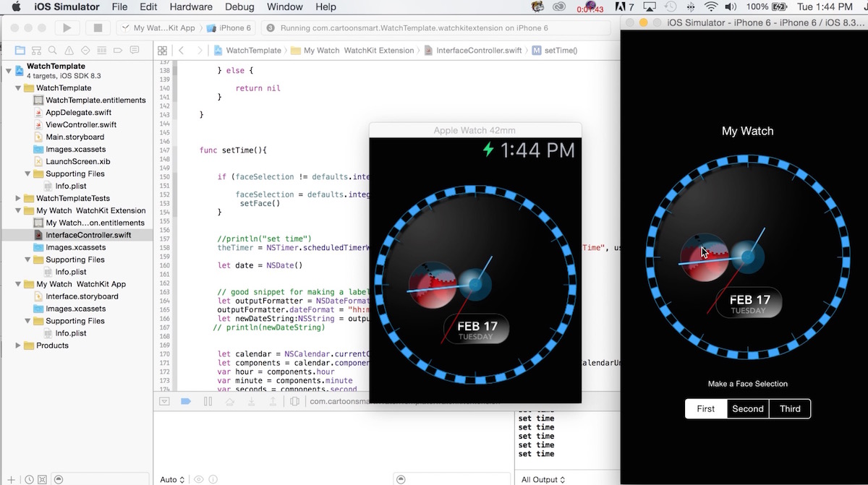The height and width of the screenshot is (485, 868).
Task: Show only source-controlled files filter
Action: (x=41, y=479)
